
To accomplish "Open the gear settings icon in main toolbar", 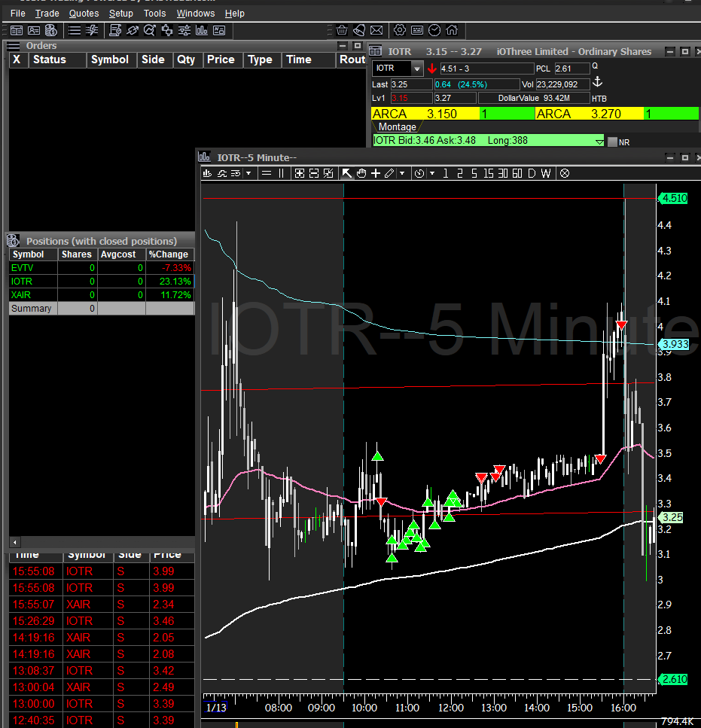I will 400,31.
